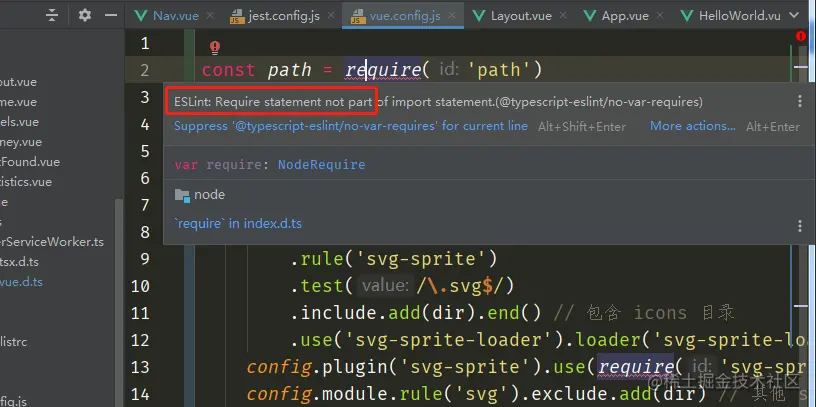
Task: Click .include.add(dir) on line 11
Action: click(x=384, y=313)
